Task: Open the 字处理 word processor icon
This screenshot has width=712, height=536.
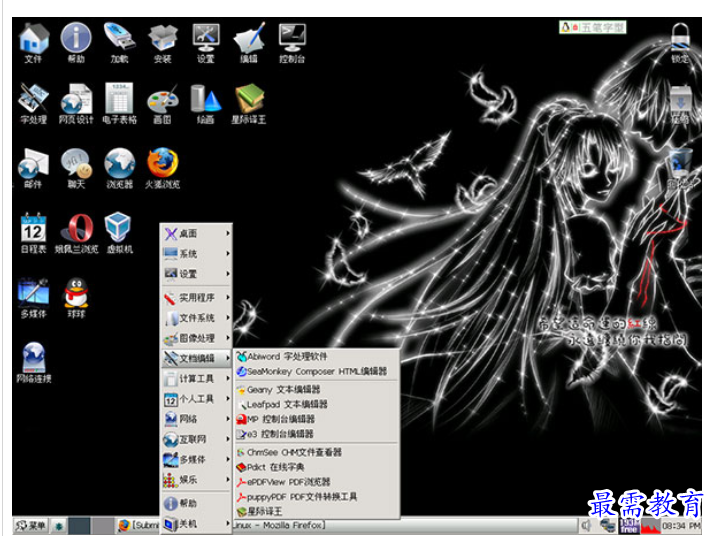Action: point(33,104)
